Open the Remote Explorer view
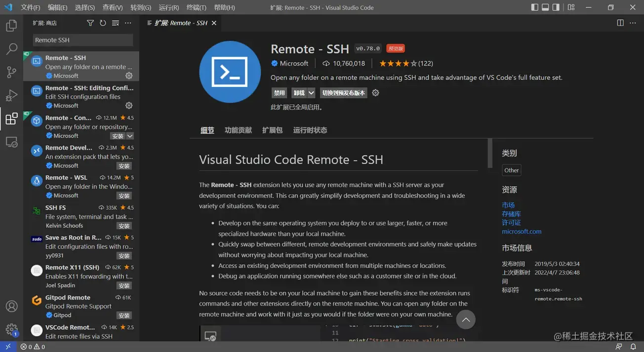Screen dimensions: 644x352 (11, 142)
